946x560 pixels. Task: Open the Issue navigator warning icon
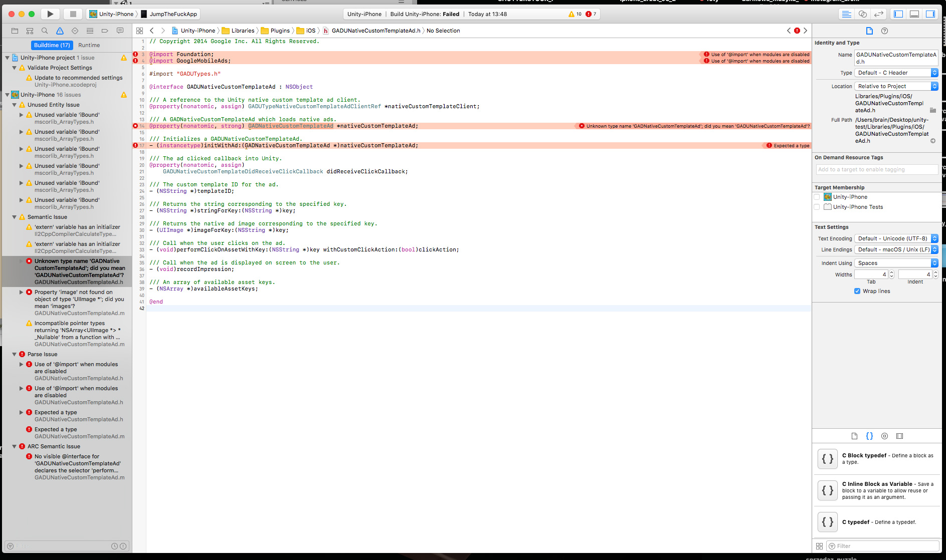tap(60, 31)
